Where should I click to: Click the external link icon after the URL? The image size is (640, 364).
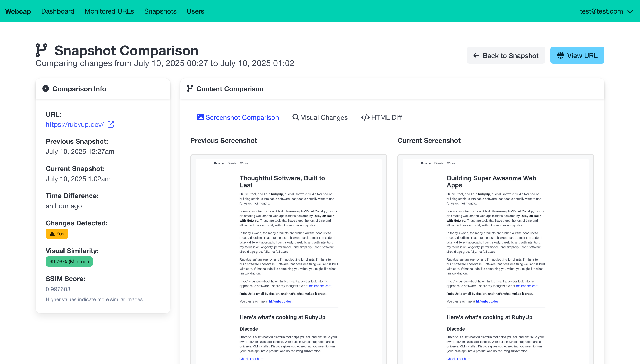click(111, 124)
